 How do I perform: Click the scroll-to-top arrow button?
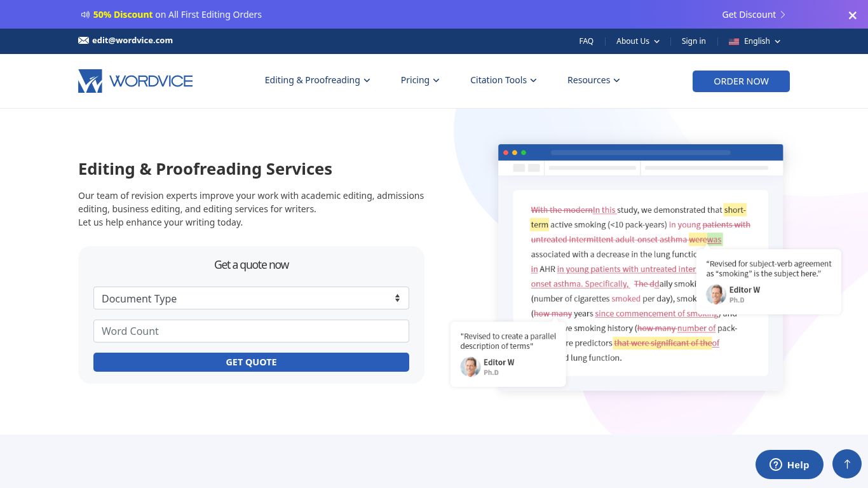pos(846,464)
